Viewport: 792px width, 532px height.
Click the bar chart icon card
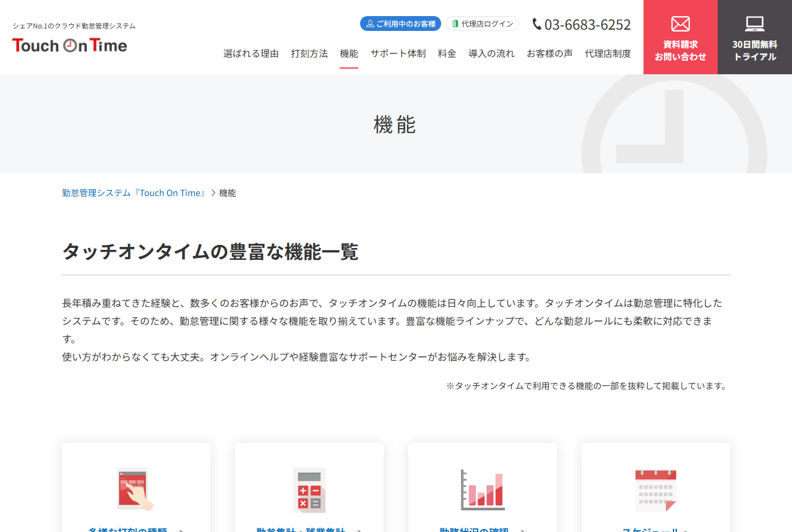coord(483,489)
